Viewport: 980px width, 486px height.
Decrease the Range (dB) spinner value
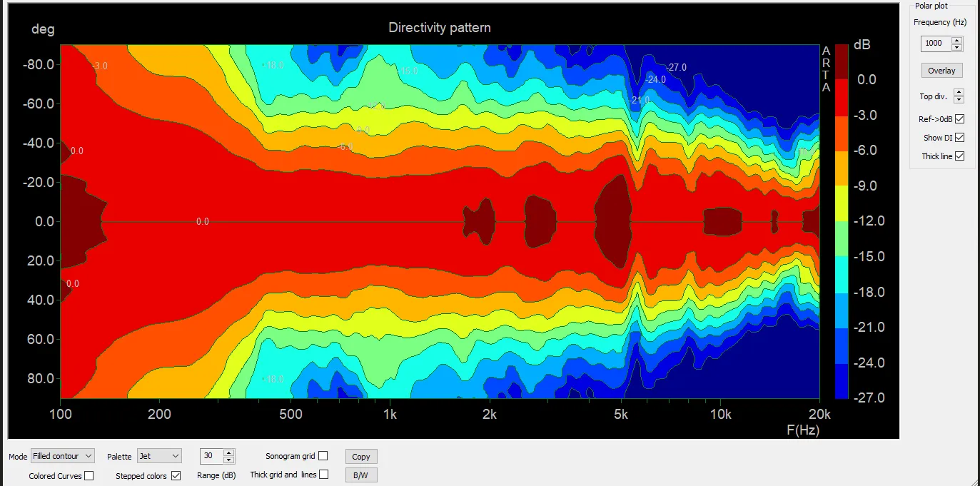pyautogui.click(x=228, y=459)
